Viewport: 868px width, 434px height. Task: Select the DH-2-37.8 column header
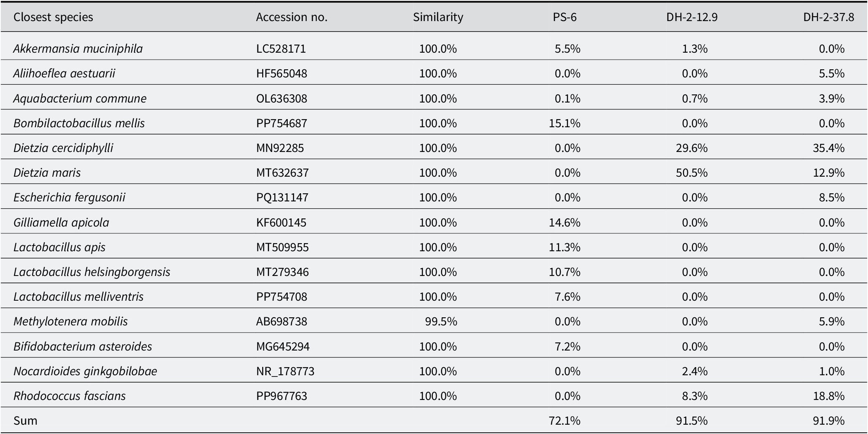click(x=829, y=17)
